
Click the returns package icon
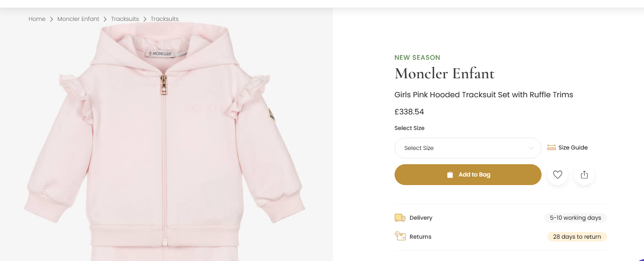pos(400,236)
